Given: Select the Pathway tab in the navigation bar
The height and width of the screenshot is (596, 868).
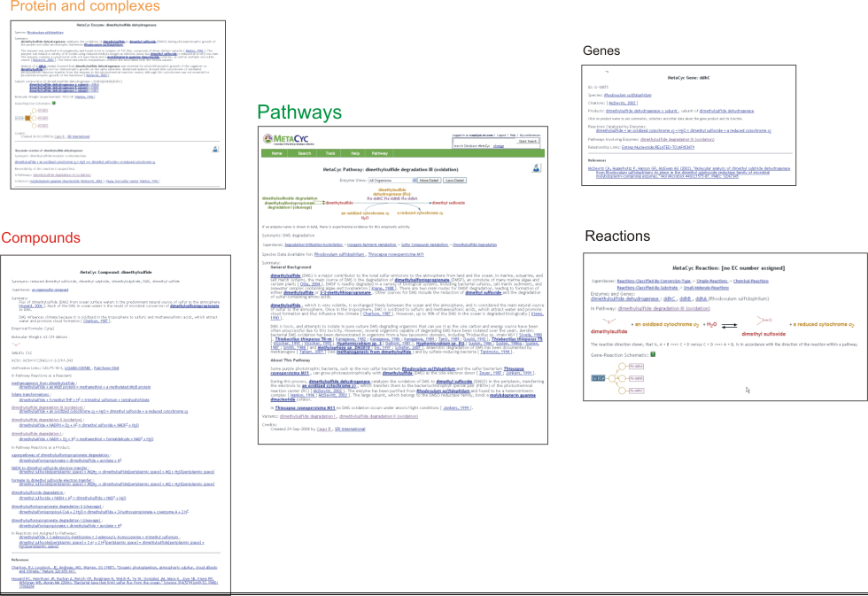Looking at the screenshot, I should pos(378,153).
